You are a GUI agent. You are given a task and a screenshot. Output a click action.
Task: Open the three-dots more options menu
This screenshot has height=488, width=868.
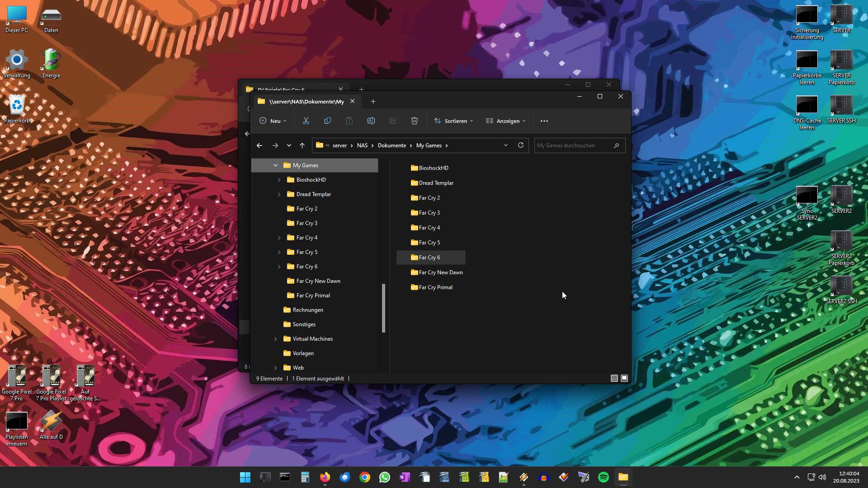[x=544, y=121]
